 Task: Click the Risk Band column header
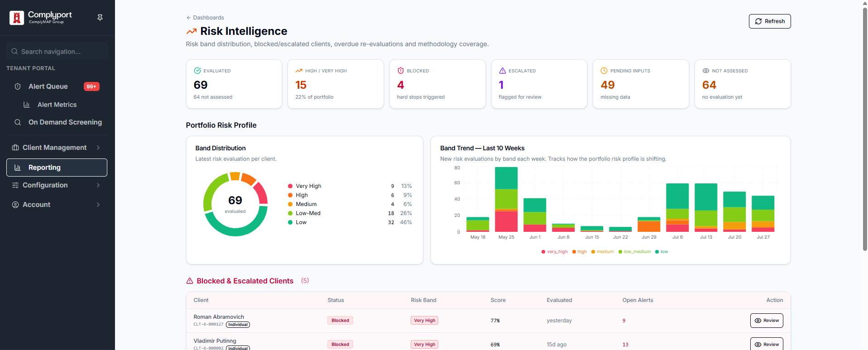[x=423, y=300]
